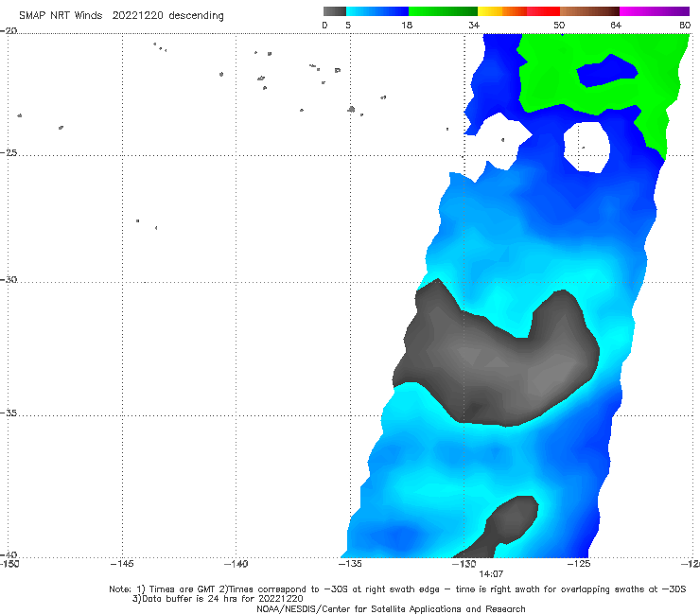700x615 pixels.
Task: Click the note line 'Times are GMT'
Action: point(184,589)
